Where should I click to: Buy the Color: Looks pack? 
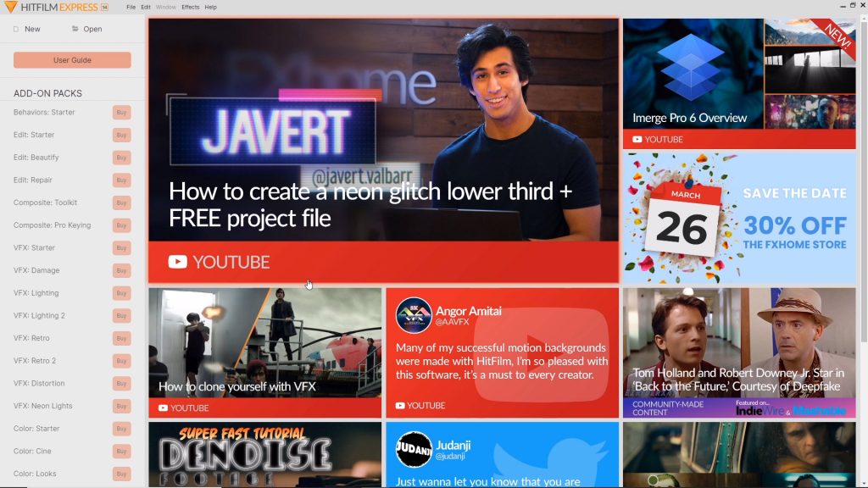coord(122,474)
